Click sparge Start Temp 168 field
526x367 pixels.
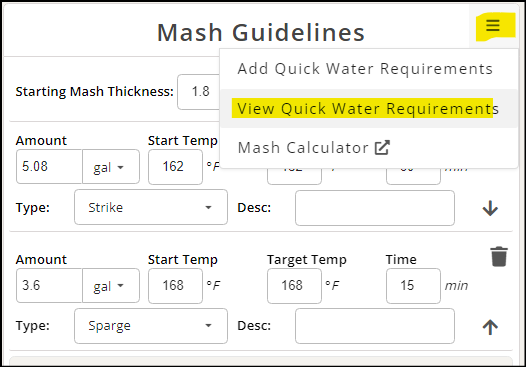coord(175,286)
